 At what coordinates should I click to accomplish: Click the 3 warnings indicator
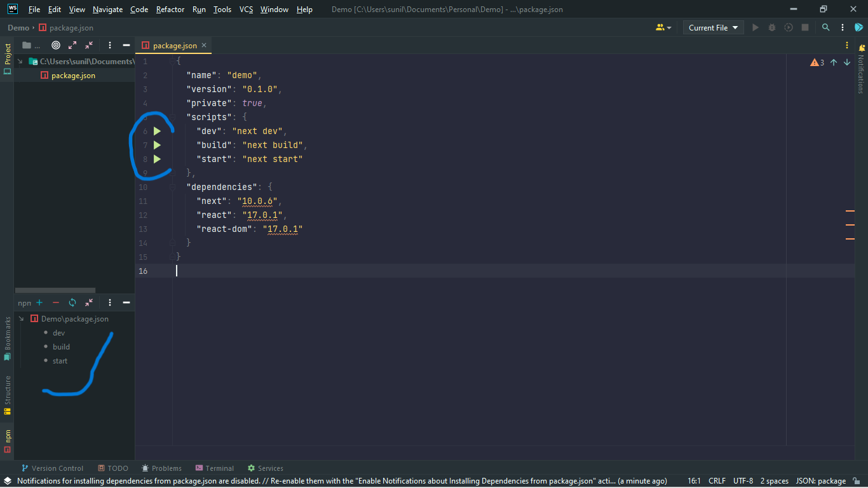coord(817,62)
